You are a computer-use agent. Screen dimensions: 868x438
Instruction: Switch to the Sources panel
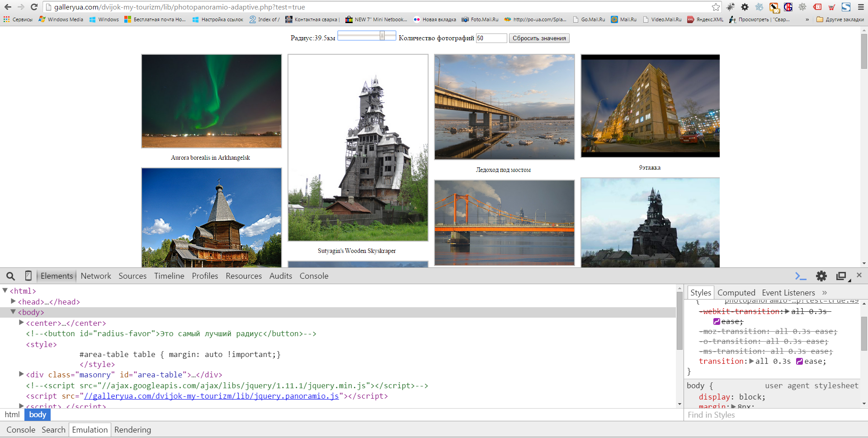point(132,276)
